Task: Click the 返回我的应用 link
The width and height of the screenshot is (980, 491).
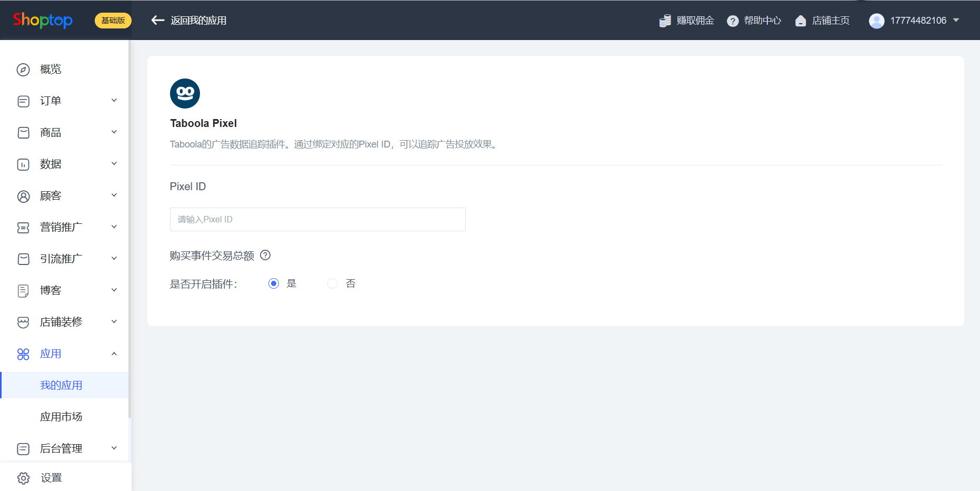Action: pos(198,21)
